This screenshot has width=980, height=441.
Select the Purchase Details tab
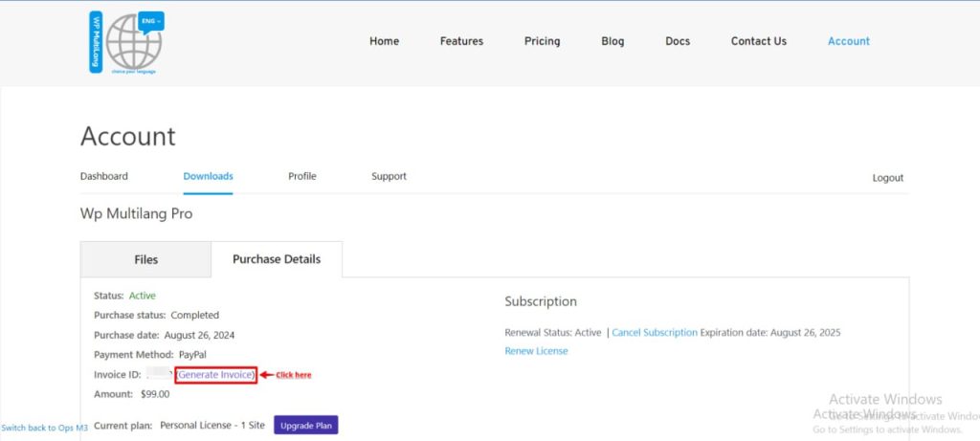pyautogui.click(x=277, y=259)
